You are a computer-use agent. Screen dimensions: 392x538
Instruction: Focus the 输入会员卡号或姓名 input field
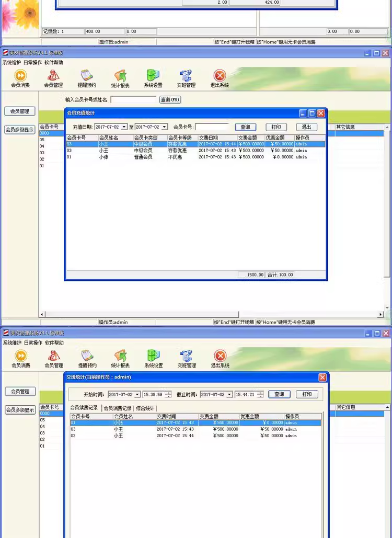click(134, 99)
